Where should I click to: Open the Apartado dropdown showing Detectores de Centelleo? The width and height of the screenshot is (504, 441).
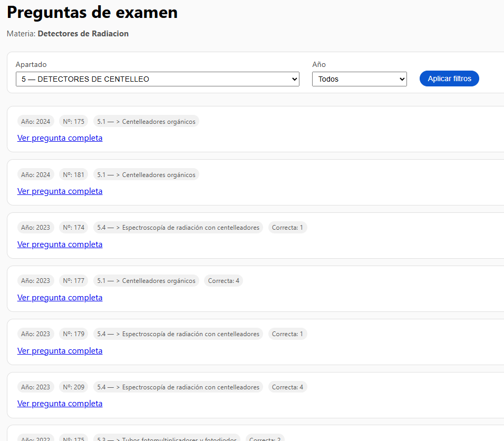[x=157, y=79]
